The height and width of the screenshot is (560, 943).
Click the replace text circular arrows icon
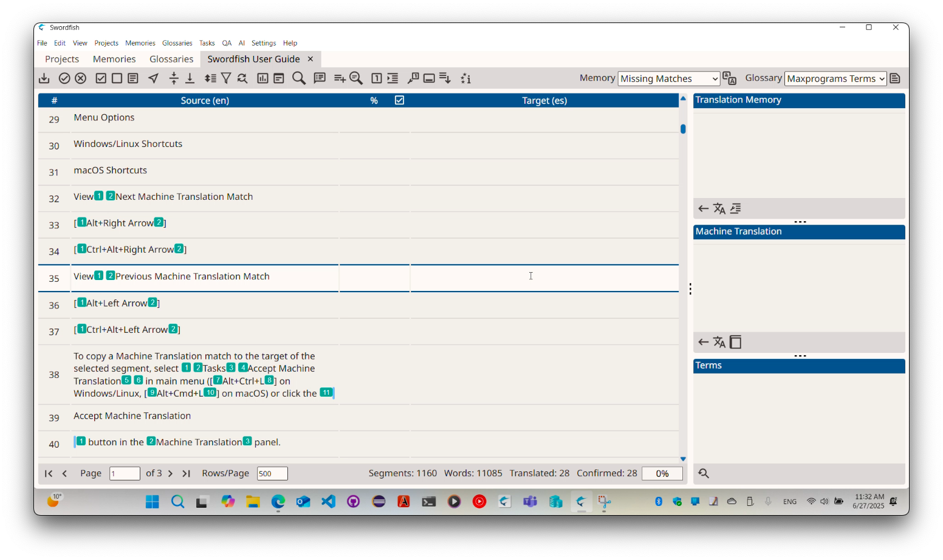[242, 78]
